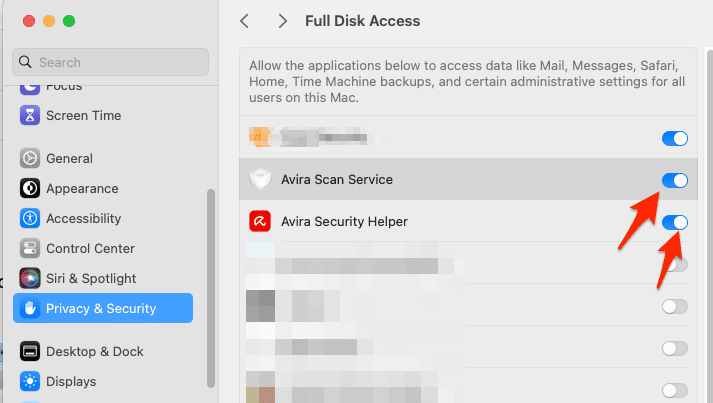Click the Desktop & Dock icon
This screenshot has height=403, width=713.
30,351
